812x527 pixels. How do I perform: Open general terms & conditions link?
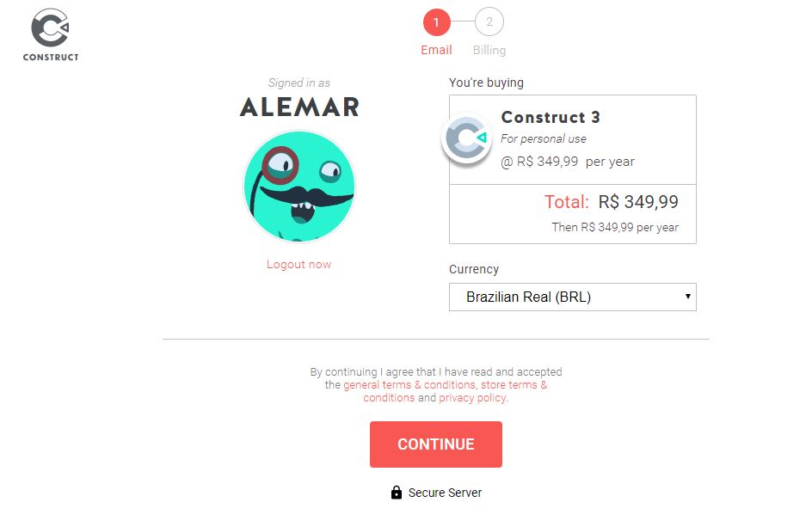(x=409, y=384)
